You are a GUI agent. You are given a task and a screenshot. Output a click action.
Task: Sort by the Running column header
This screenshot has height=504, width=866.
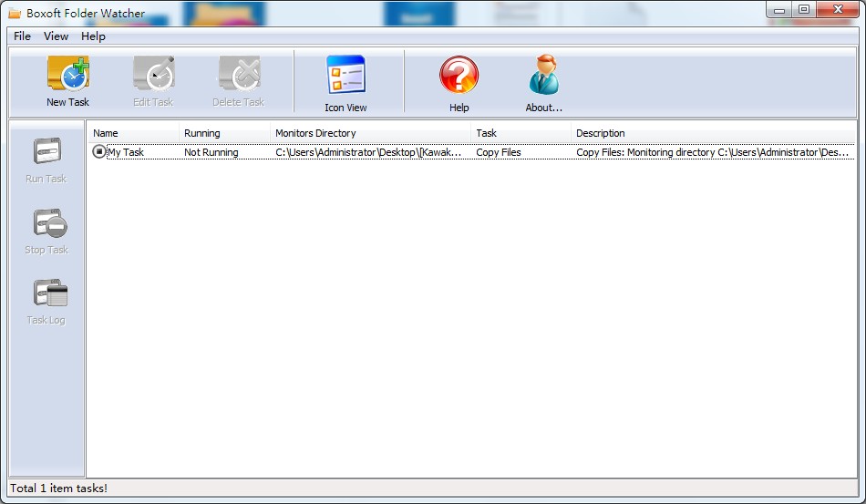point(225,133)
